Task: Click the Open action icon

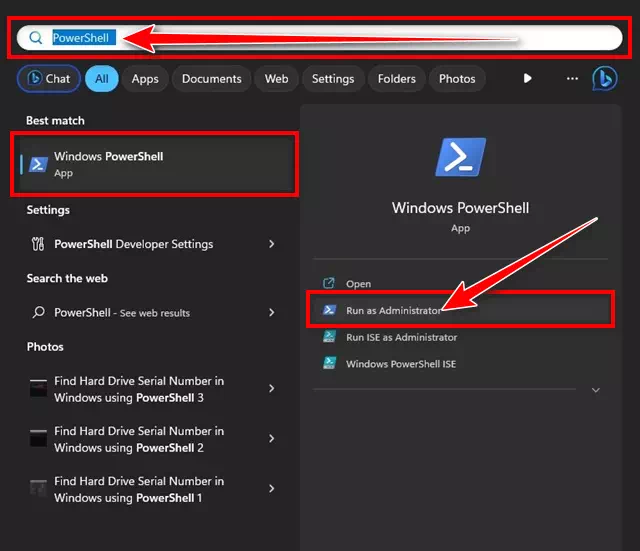Action: (x=329, y=283)
